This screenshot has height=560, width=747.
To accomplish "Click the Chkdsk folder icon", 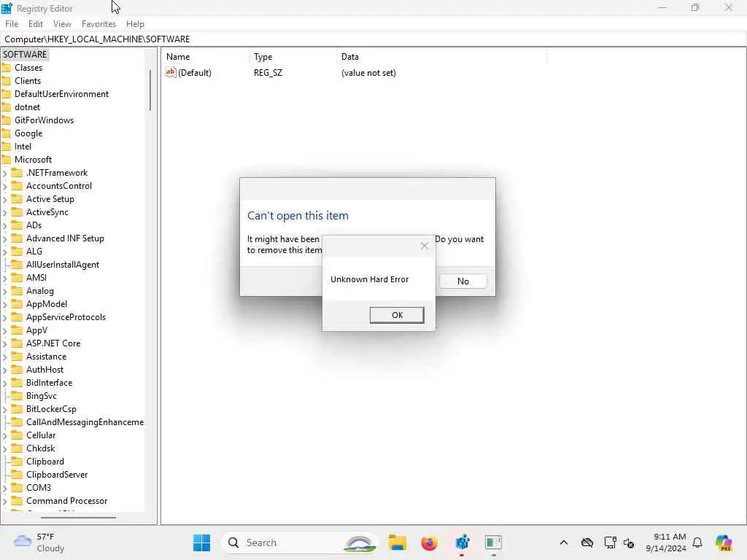I will [17, 448].
